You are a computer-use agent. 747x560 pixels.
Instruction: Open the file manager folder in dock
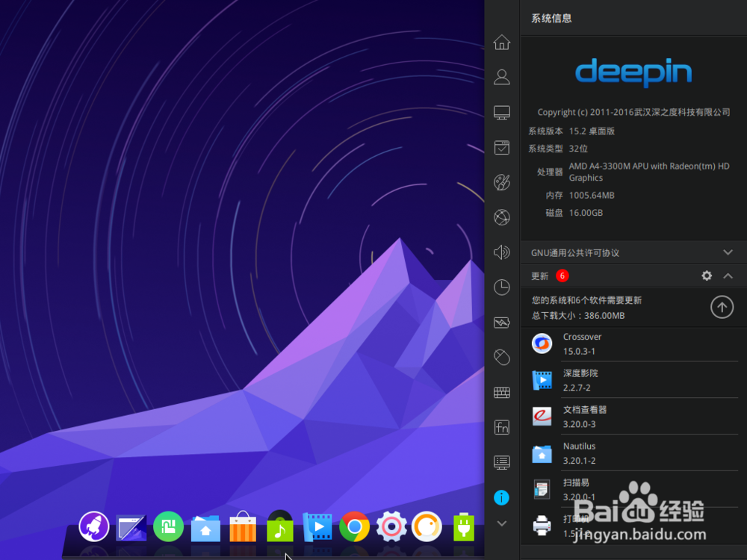(205, 528)
